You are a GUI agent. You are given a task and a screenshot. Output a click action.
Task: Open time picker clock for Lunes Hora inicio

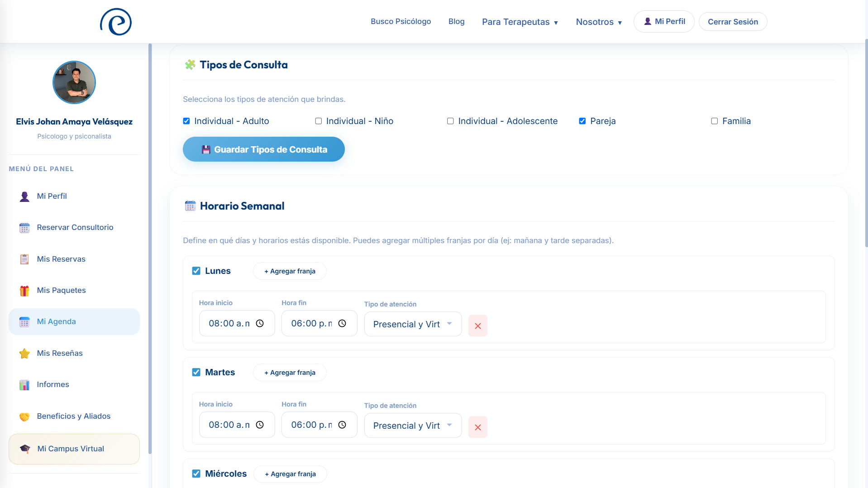click(260, 323)
